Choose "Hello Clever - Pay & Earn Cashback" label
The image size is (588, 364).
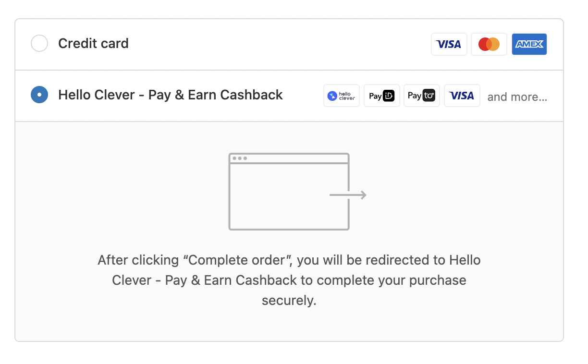pyautogui.click(x=170, y=95)
